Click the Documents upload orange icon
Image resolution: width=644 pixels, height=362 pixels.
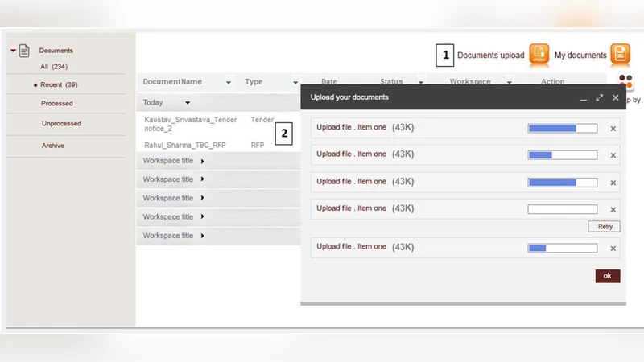tap(539, 55)
